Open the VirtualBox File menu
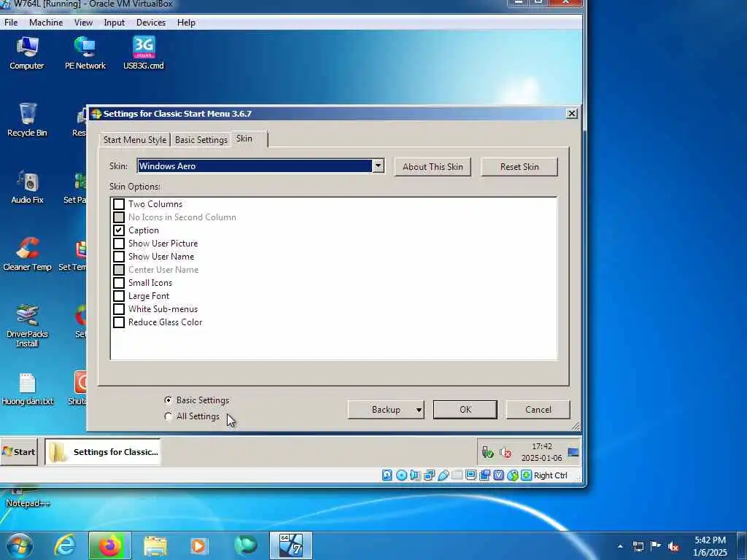 [11, 23]
